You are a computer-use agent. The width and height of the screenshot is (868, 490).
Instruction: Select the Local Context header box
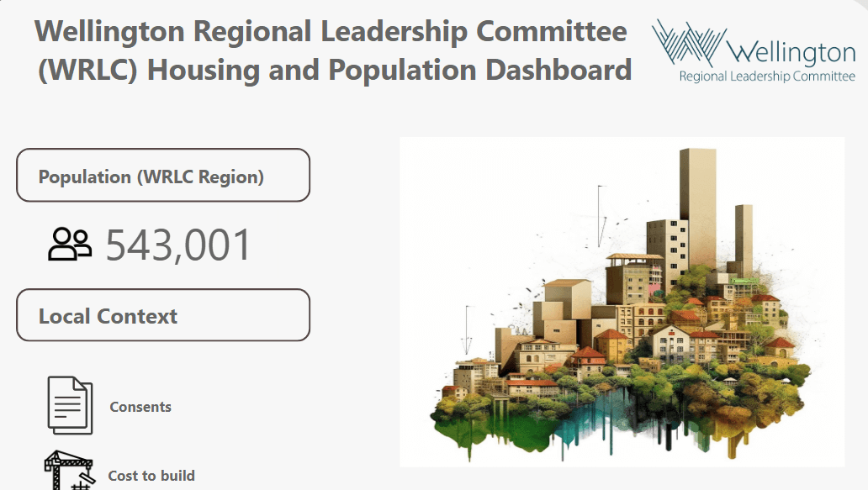pos(163,315)
